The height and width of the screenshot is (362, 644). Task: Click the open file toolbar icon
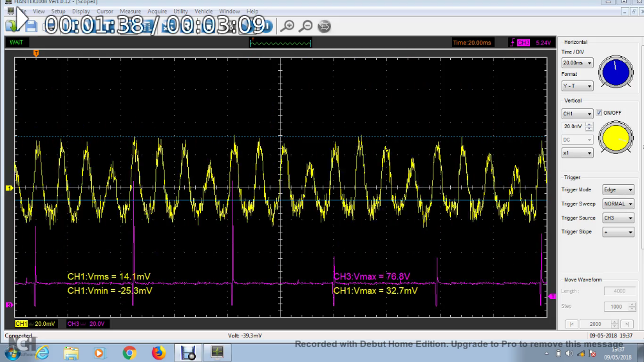coord(12,26)
